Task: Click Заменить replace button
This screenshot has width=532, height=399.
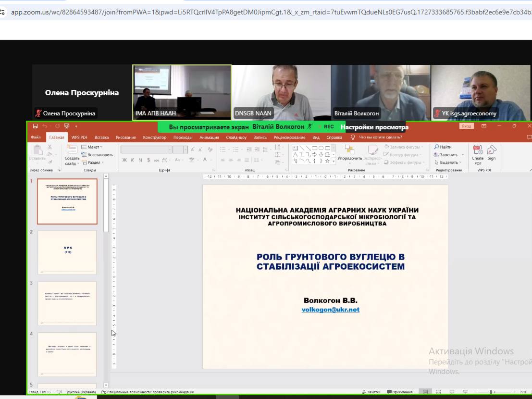Action: pos(446,155)
